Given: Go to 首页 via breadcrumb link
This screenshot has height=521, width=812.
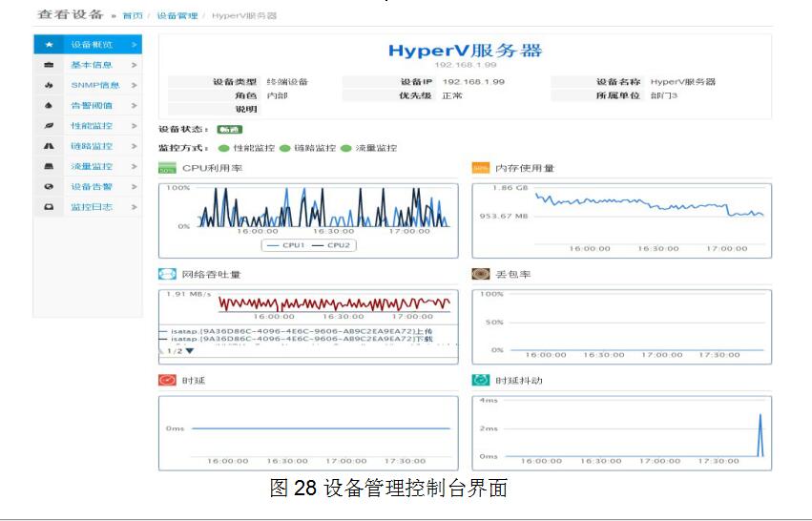Looking at the screenshot, I should click(133, 16).
